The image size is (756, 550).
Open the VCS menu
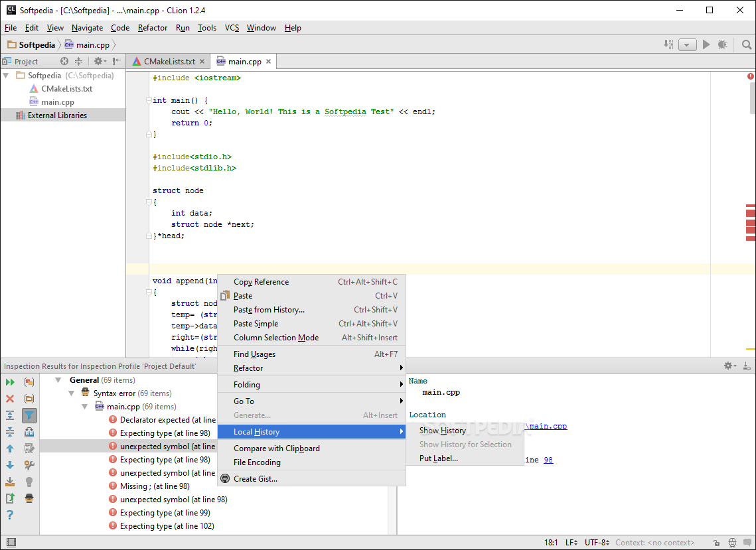click(x=232, y=28)
